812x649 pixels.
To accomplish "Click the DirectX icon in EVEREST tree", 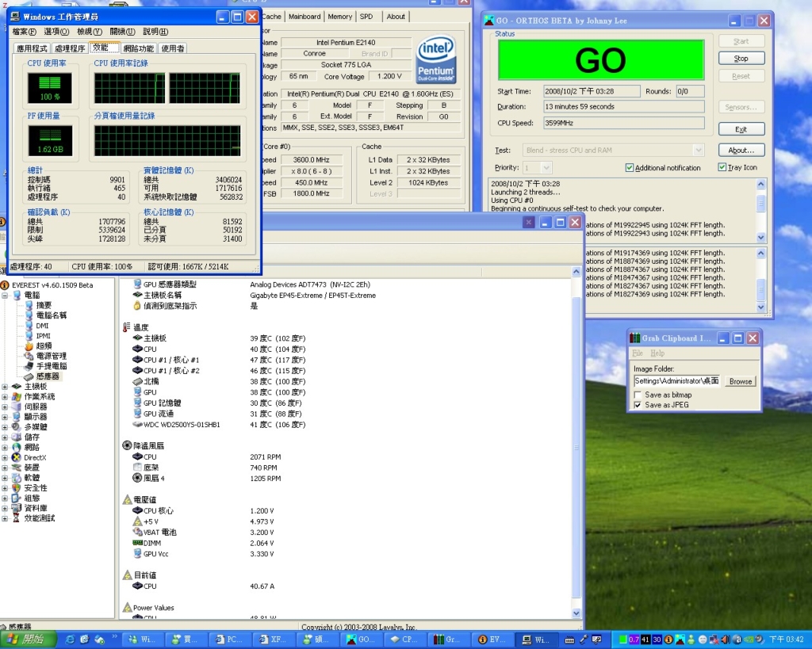I will pyautogui.click(x=17, y=457).
